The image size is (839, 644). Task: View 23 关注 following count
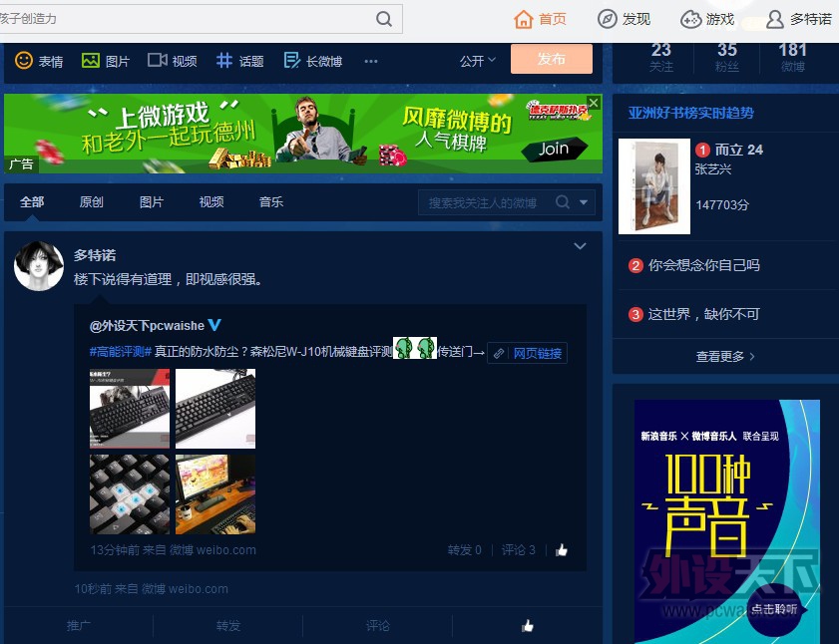(661, 57)
